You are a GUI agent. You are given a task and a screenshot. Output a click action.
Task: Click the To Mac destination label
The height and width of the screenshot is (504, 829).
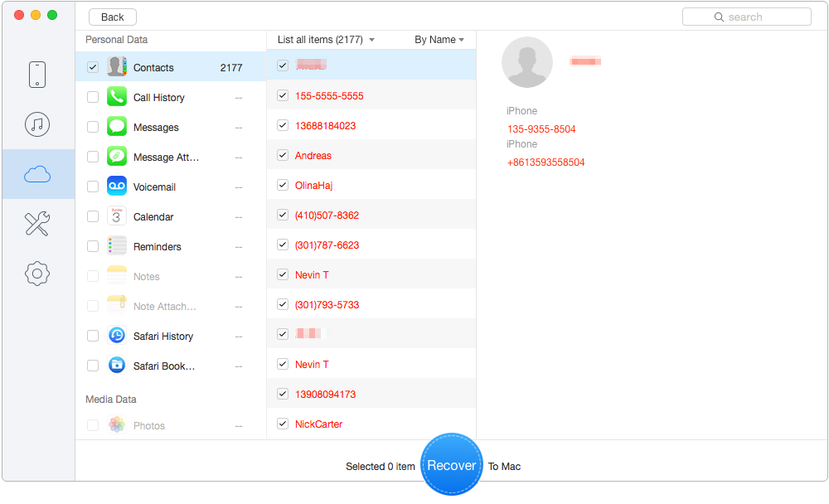click(504, 467)
